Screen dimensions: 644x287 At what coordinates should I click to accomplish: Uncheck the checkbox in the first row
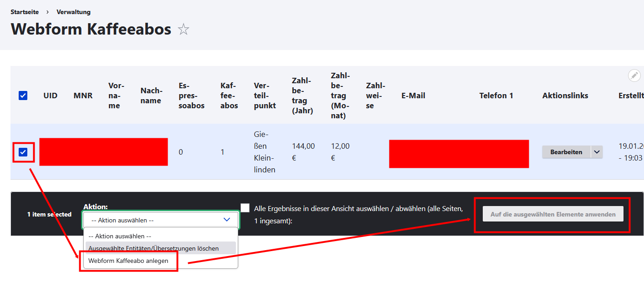pyautogui.click(x=23, y=152)
